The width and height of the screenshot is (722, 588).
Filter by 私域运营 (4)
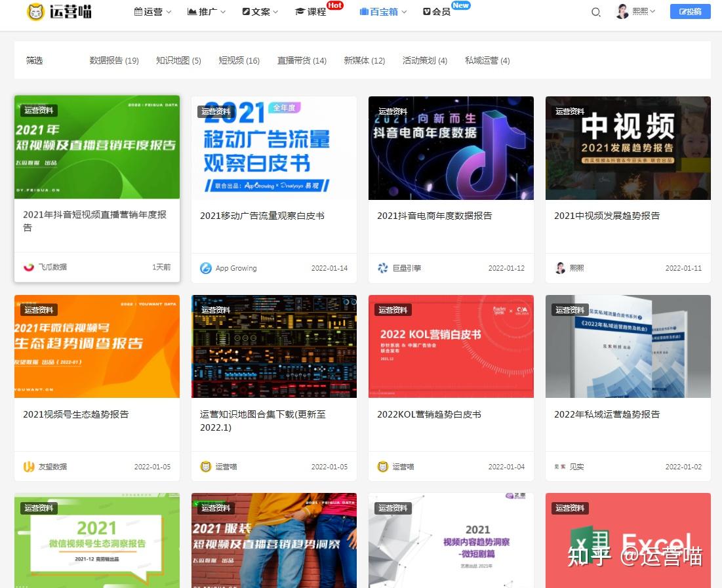487,60
